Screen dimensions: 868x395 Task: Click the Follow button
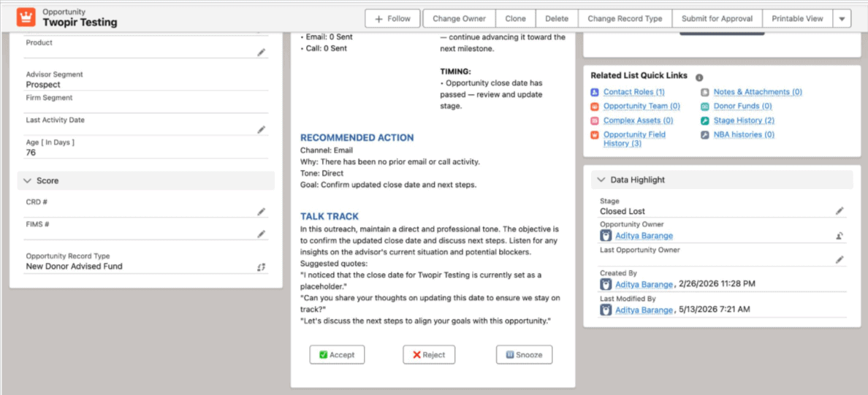click(x=392, y=18)
